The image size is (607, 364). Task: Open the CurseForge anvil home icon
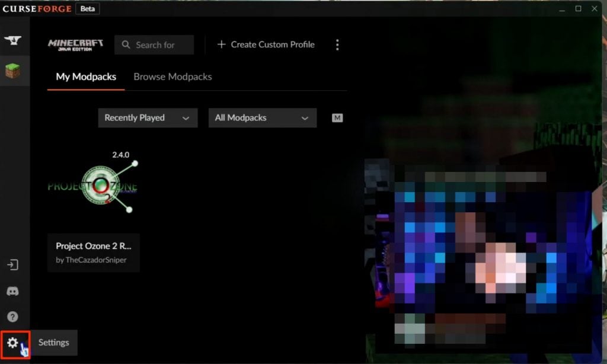point(13,40)
